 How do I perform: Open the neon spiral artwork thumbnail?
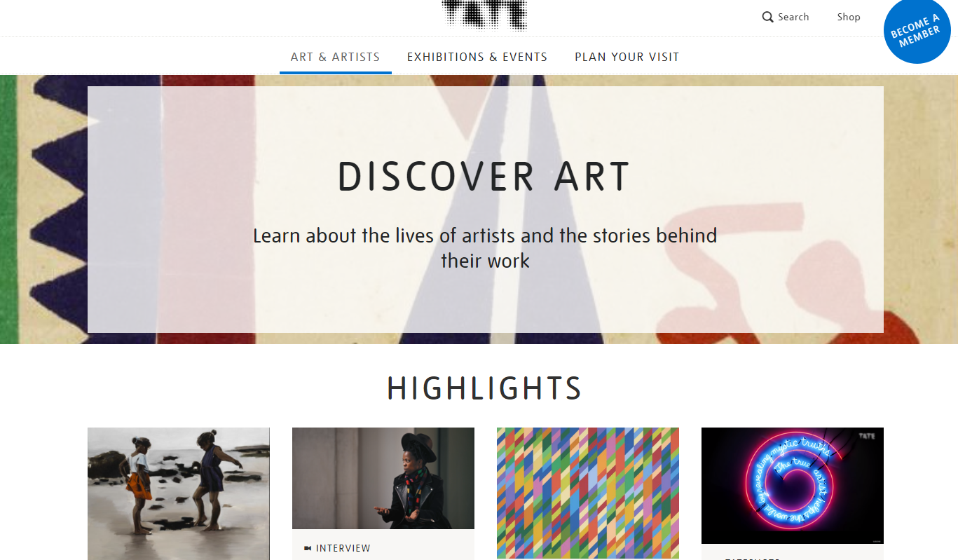pyautogui.click(x=793, y=485)
